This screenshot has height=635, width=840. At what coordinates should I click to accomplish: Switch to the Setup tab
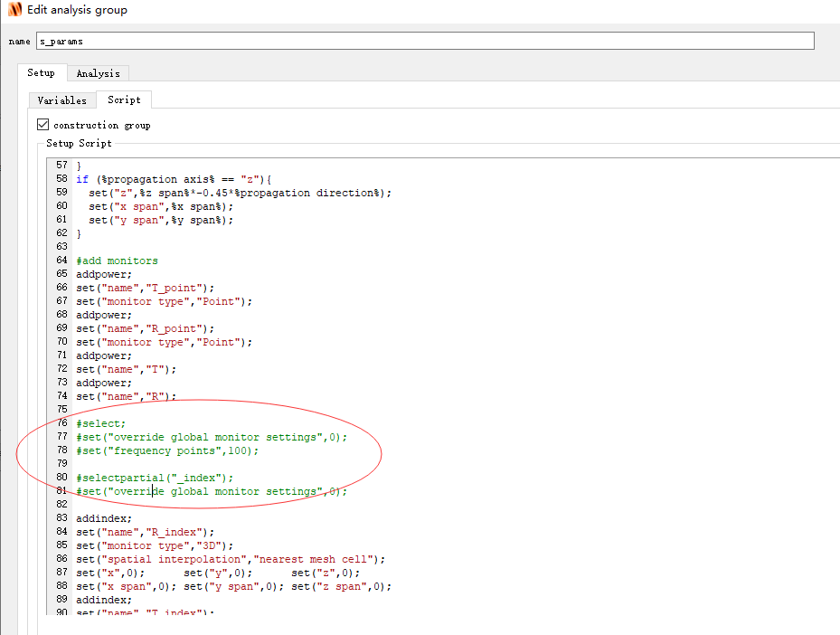[42, 73]
